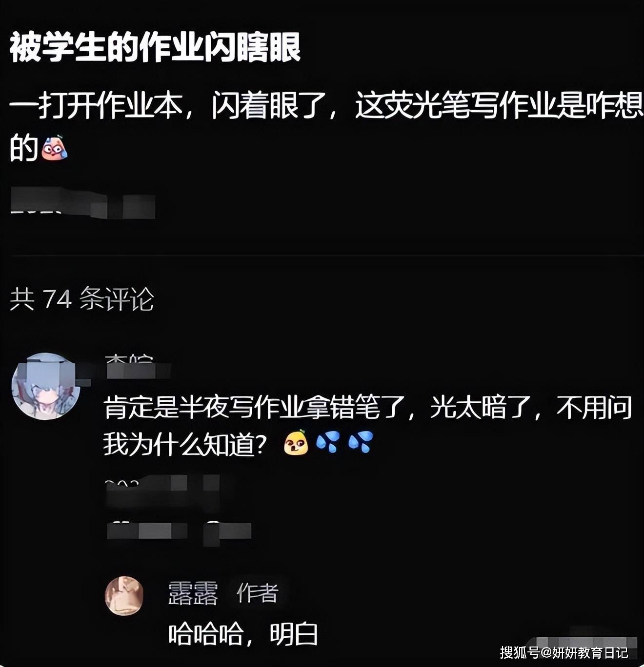Screen dimensions: 644x667
Task: Click the second blue sweat-drops emoji
Action: [361, 443]
